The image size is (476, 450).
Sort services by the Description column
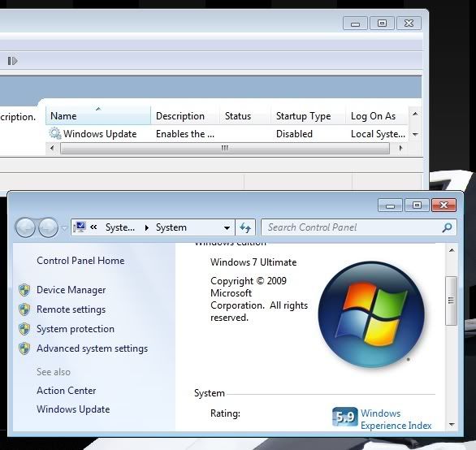[185, 115]
